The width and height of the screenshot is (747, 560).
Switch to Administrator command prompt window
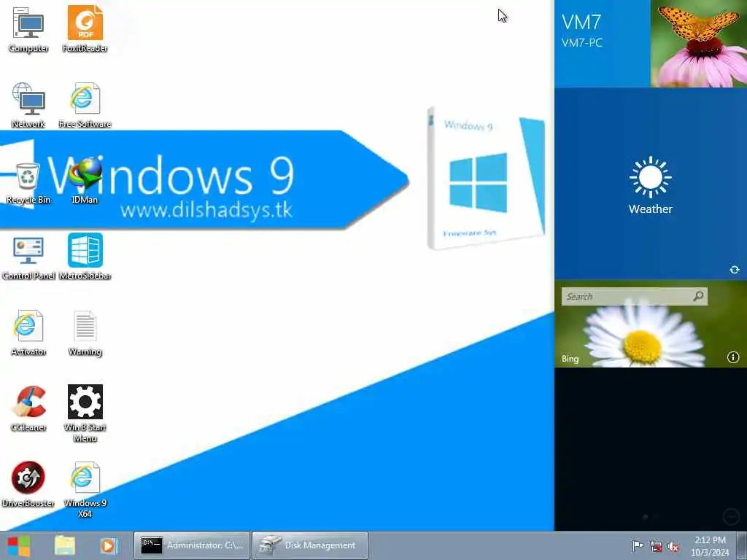[x=192, y=545]
